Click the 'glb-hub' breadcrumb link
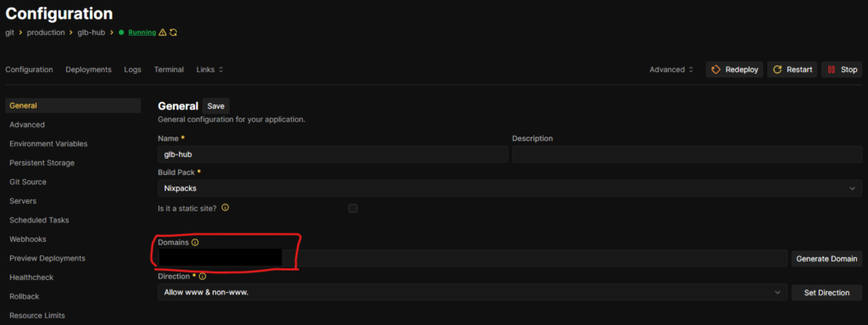868x325 pixels. [x=92, y=33]
